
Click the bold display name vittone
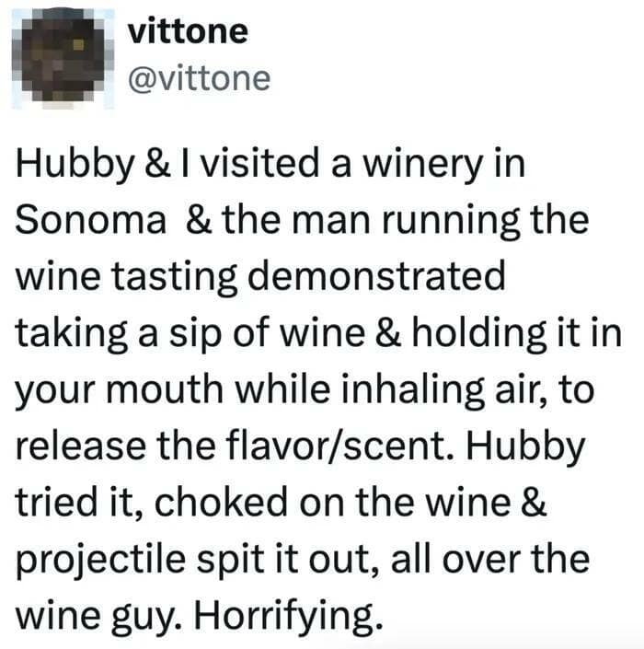188,30
